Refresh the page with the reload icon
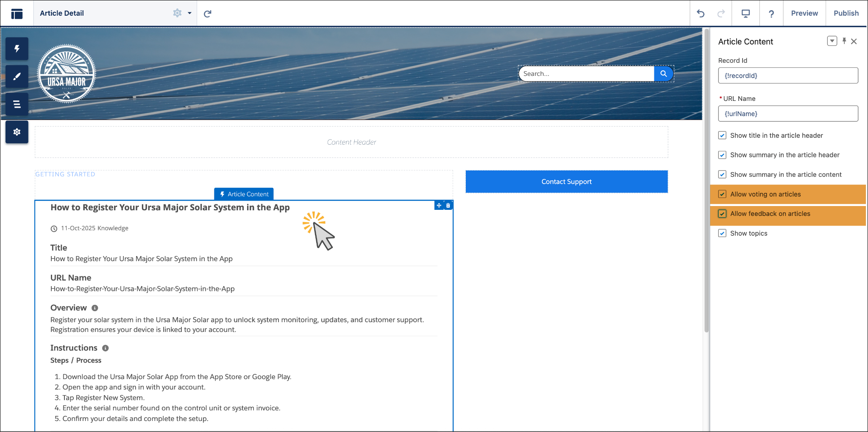Screen dimensions: 868x432 207,14
